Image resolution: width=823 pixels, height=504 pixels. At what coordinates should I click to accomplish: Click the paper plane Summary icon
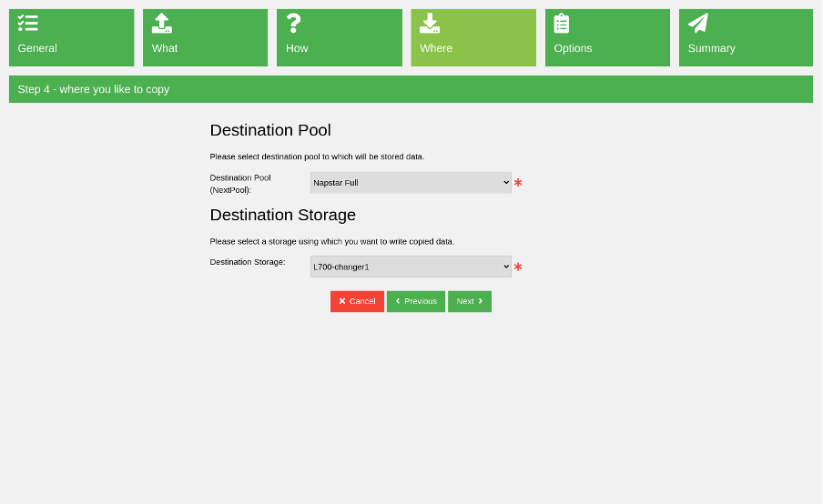pos(698,23)
